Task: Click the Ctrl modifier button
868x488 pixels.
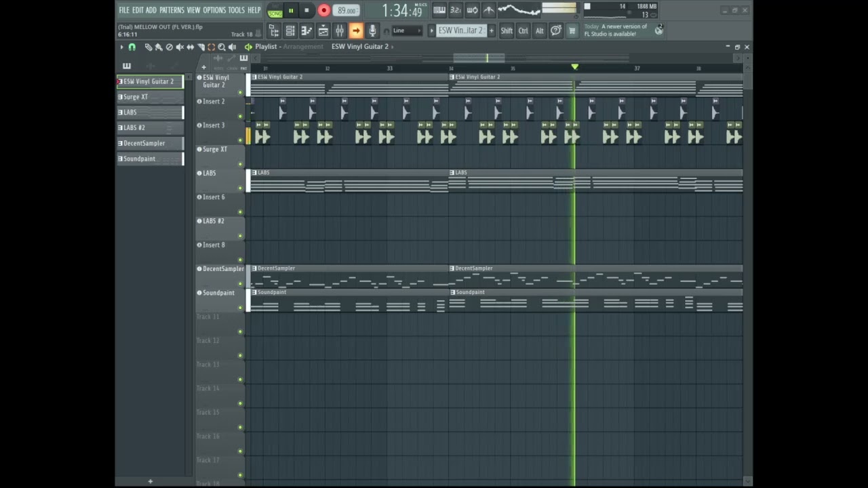Action: pos(523,30)
